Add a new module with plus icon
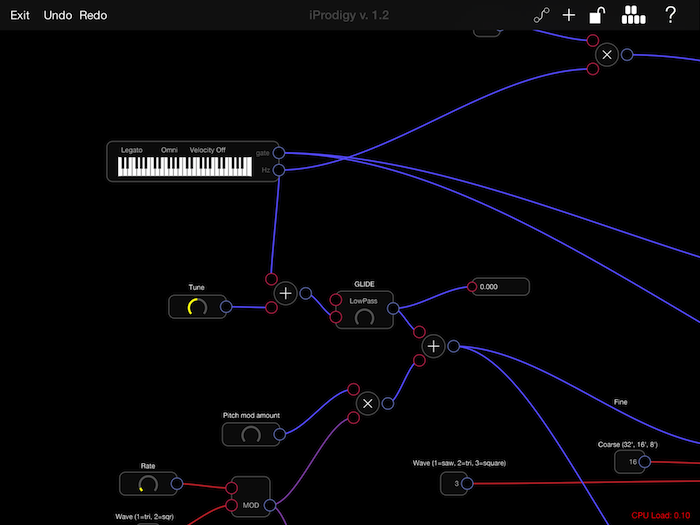This screenshot has height=525, width=700. 569,16
